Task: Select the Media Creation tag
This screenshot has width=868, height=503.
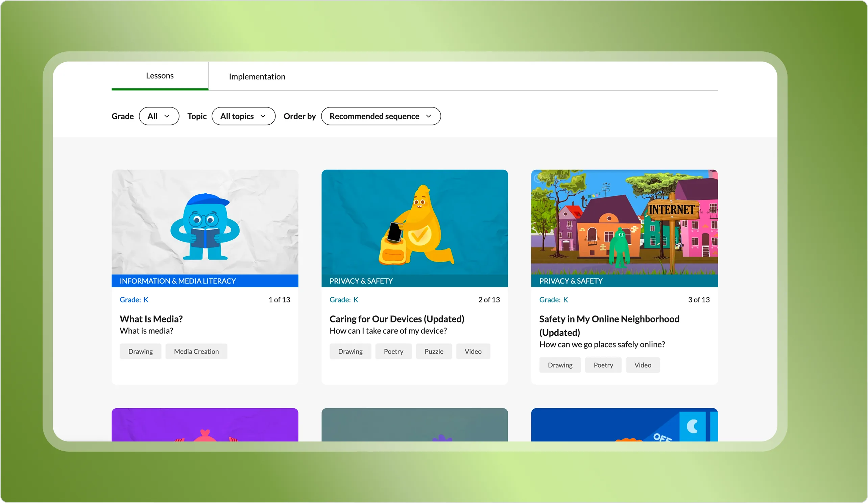Action: point(196,352)
